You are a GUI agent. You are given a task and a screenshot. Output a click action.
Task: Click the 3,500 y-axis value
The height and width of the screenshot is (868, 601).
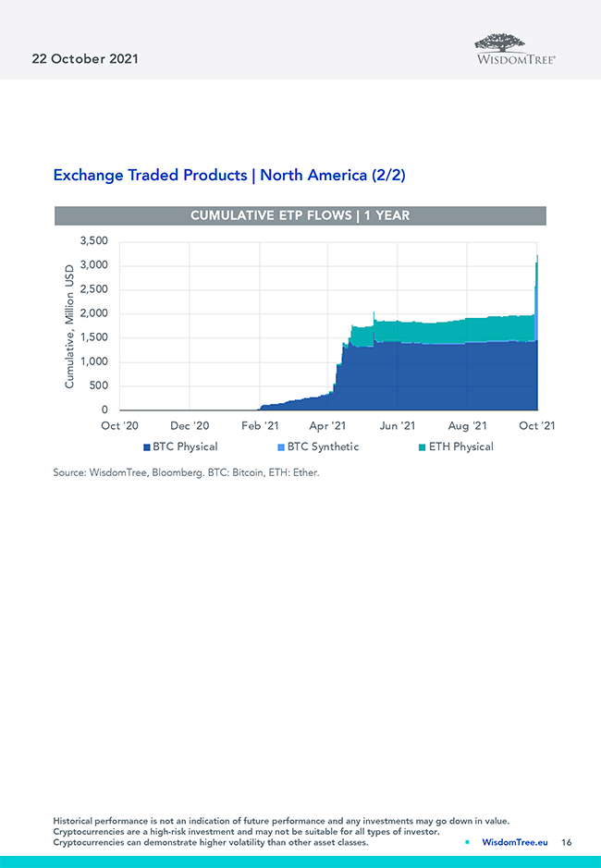(93, 241)
